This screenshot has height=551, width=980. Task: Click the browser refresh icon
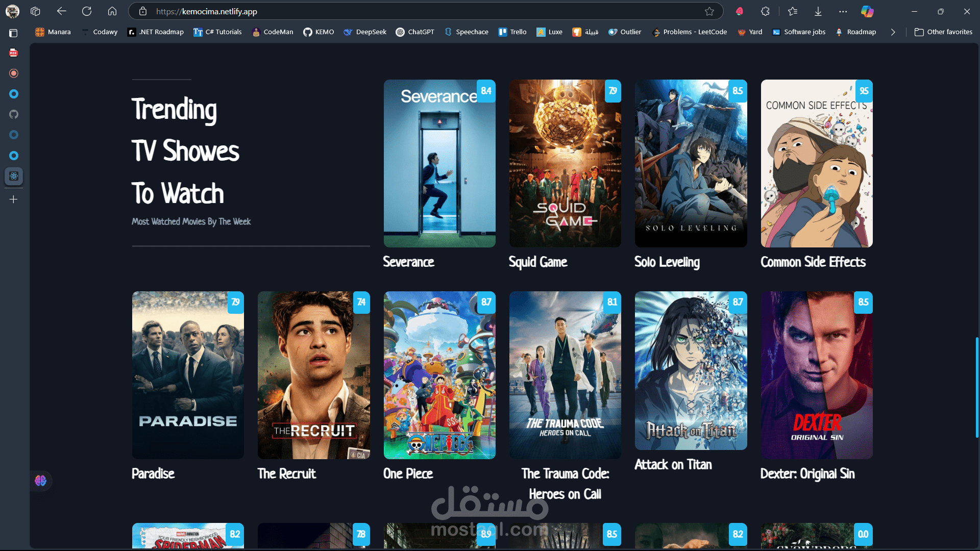pos(87,11)
